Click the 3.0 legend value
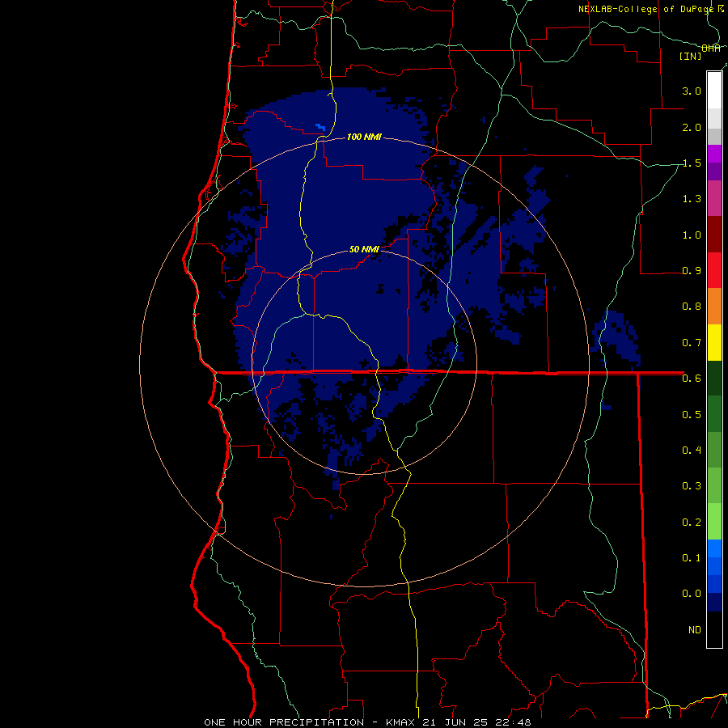The width and height of the screenshot is (728, 728). point(692,91)
